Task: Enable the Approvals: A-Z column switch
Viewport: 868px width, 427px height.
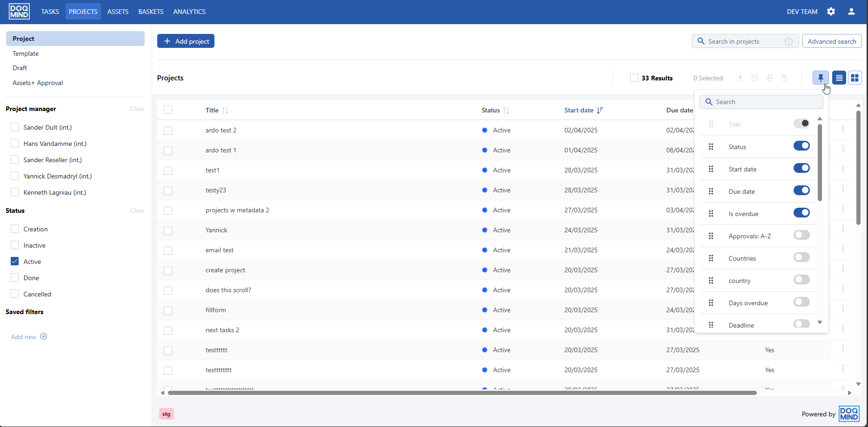Action: [x=801, y=235]
